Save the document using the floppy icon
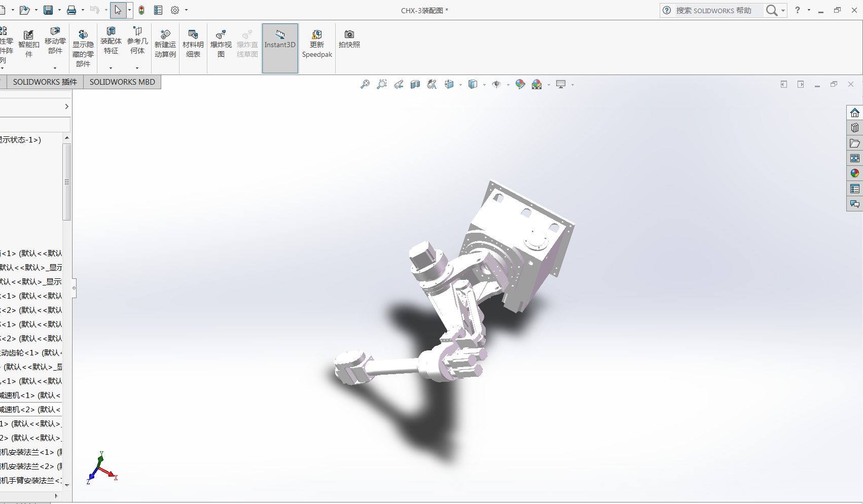The height and width of the screenshot is (504, 863). point(48,10)
